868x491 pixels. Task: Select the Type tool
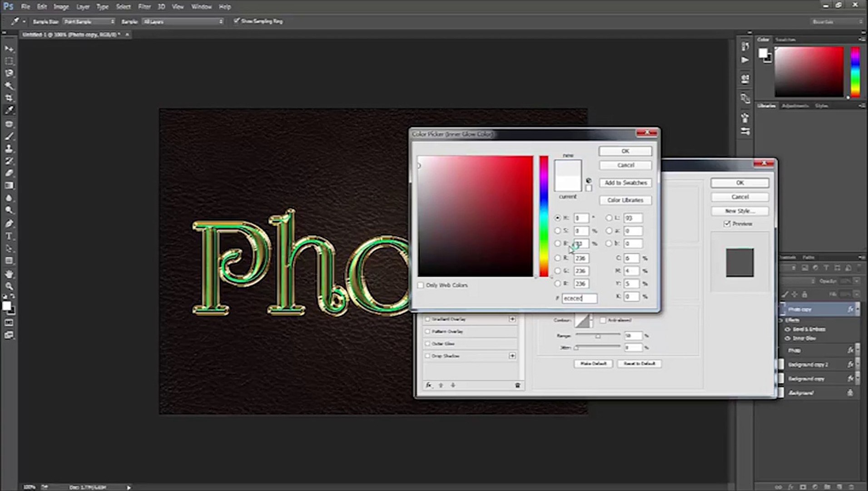(x=9, y=236)
